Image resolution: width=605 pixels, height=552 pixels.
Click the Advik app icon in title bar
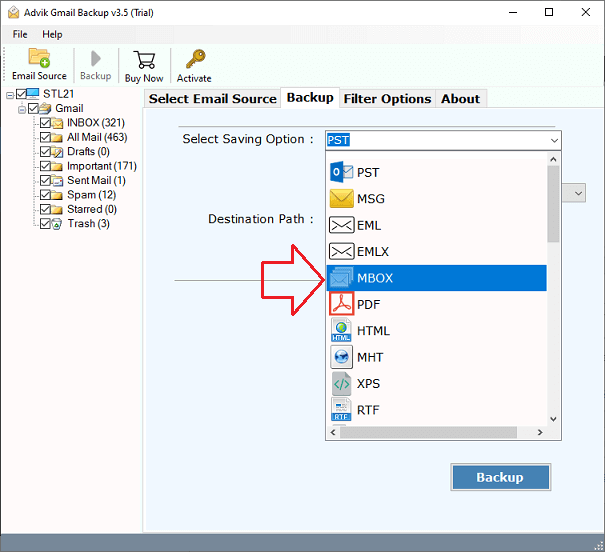(14, 12)
